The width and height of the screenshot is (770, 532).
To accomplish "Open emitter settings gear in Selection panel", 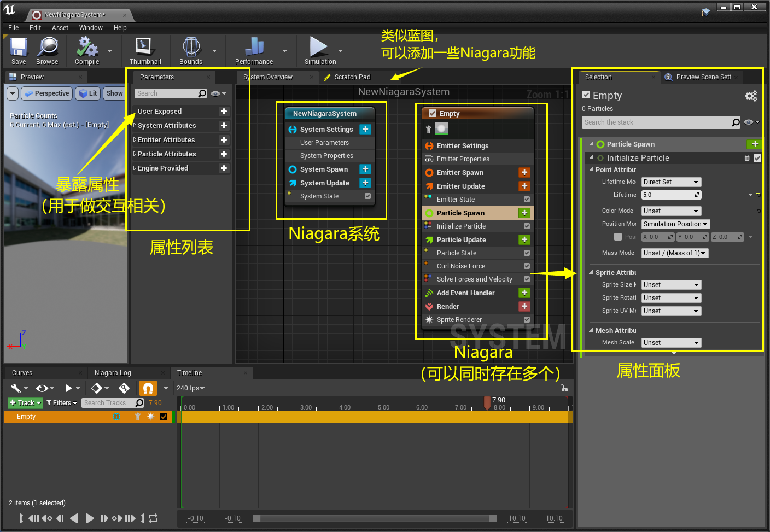I will 751,96.
